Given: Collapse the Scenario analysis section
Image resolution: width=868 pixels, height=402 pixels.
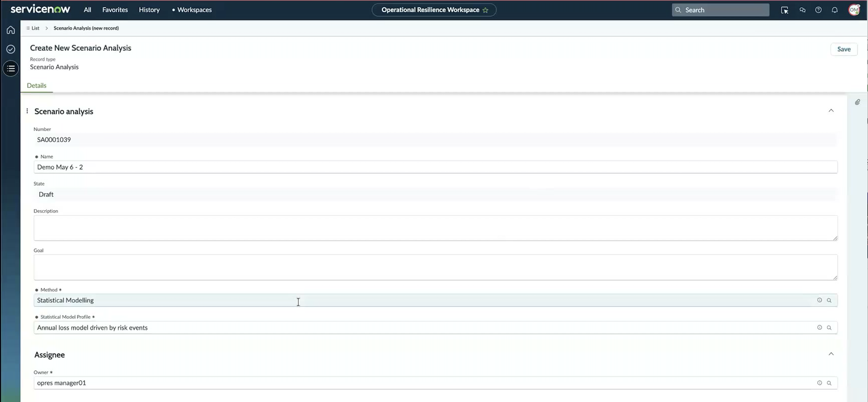Looking at the screenshot, I should [831, 111].
